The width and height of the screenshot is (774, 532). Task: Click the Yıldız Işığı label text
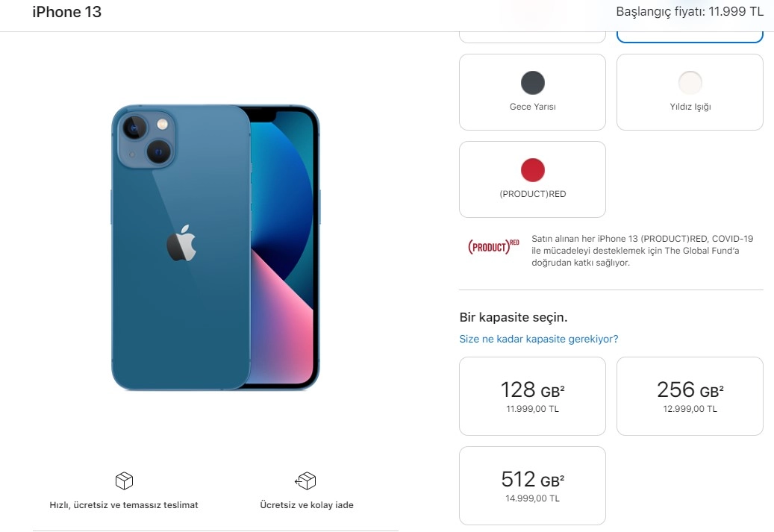[x=690, y=107]
